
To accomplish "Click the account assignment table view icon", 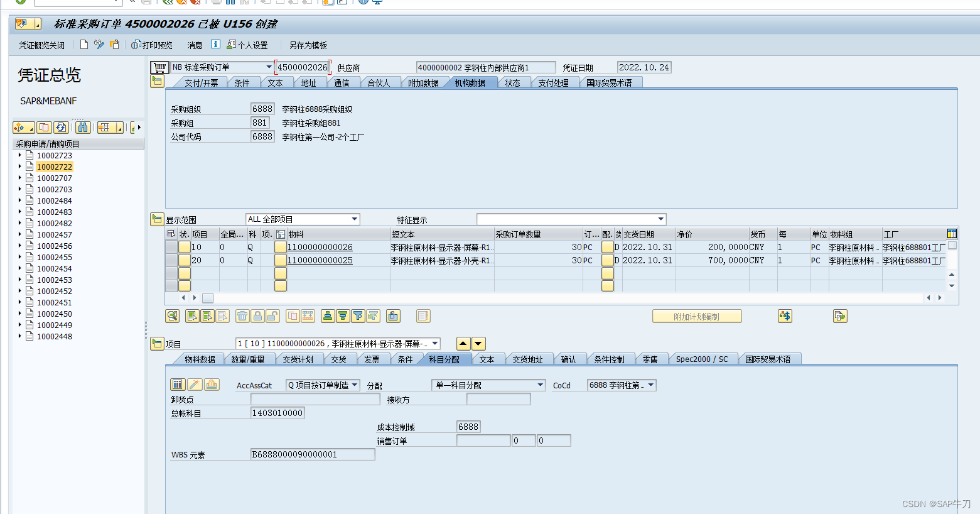I will [x=178, y=385].
